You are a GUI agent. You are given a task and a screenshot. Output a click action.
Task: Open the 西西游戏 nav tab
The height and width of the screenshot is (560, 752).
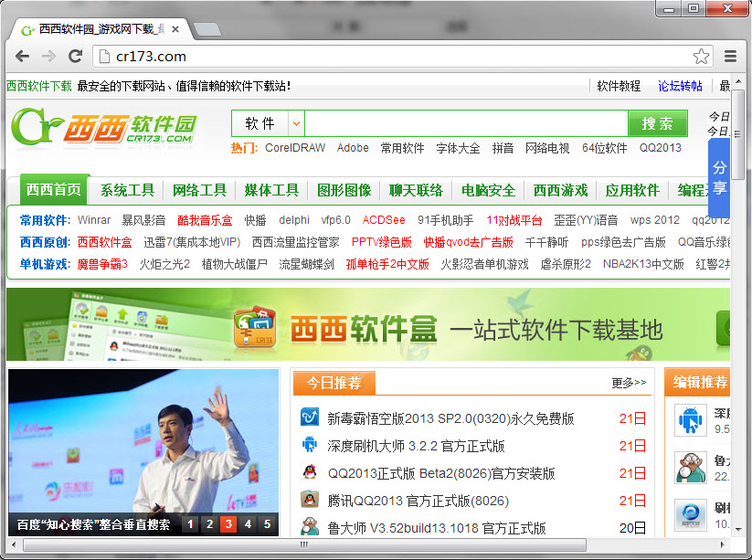(x=560, y=190)
